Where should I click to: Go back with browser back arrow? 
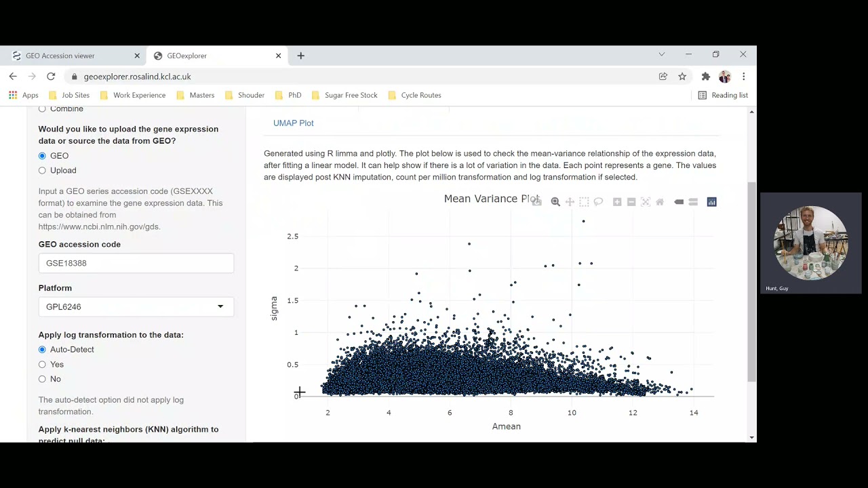coord(13,77)
